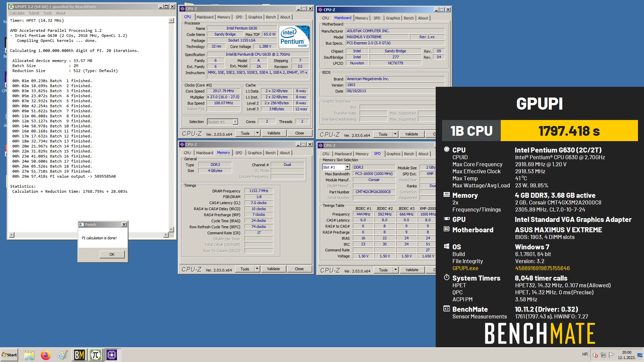Click the network tray icon
644x362 pixels.
(x=603, y=355)
